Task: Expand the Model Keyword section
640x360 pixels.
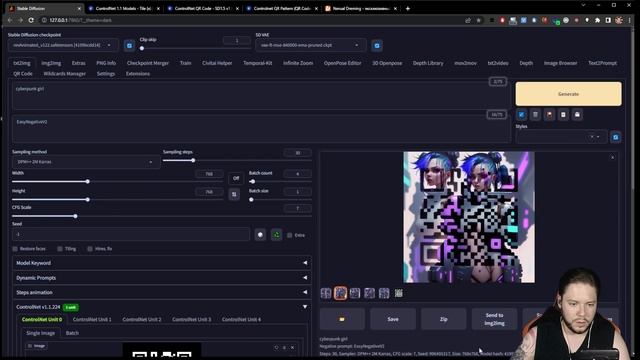Action: click(162, 263)
